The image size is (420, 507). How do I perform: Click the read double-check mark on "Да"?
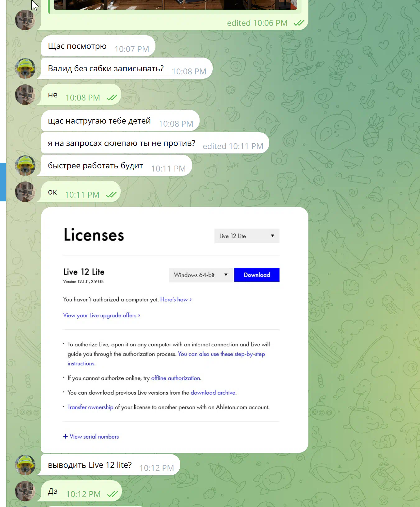112,494
